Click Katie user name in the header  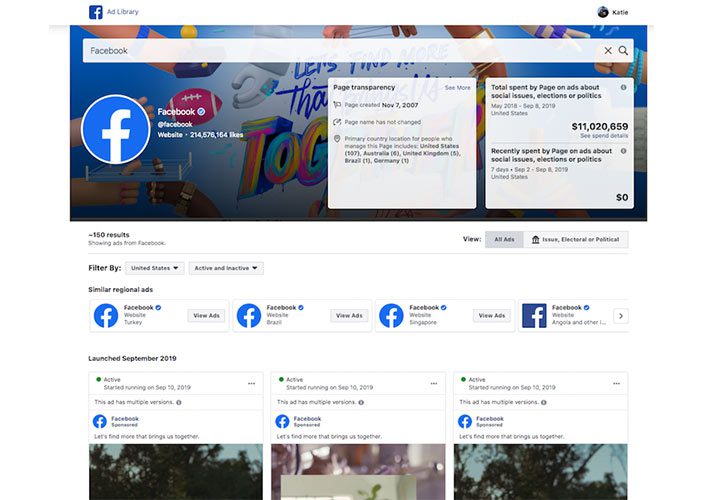(620, 12)
